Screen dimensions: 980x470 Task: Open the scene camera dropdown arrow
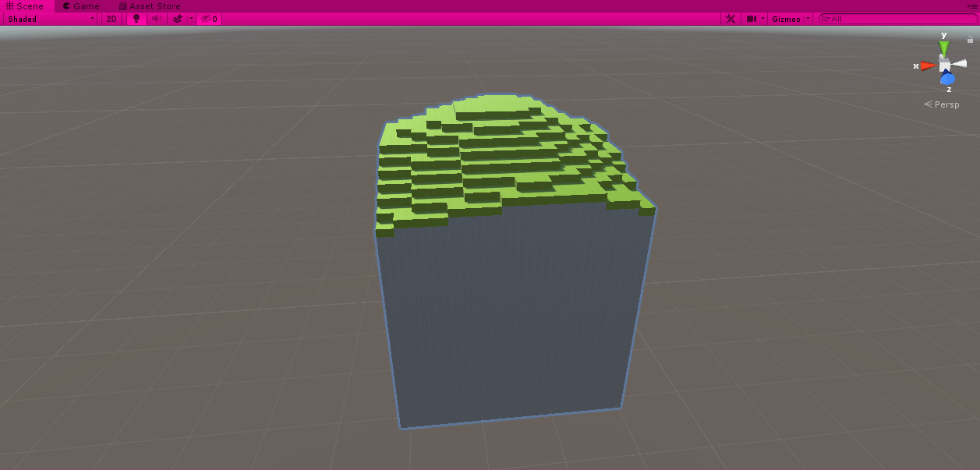[x=763, y=19]
